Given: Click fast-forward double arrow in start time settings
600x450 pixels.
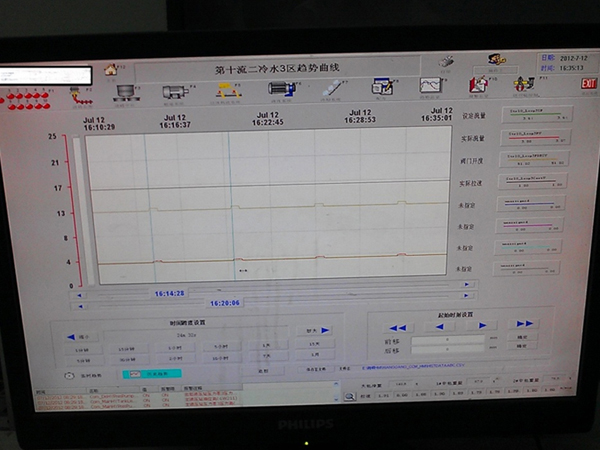Looking at the screenshot, I should 524,324.
